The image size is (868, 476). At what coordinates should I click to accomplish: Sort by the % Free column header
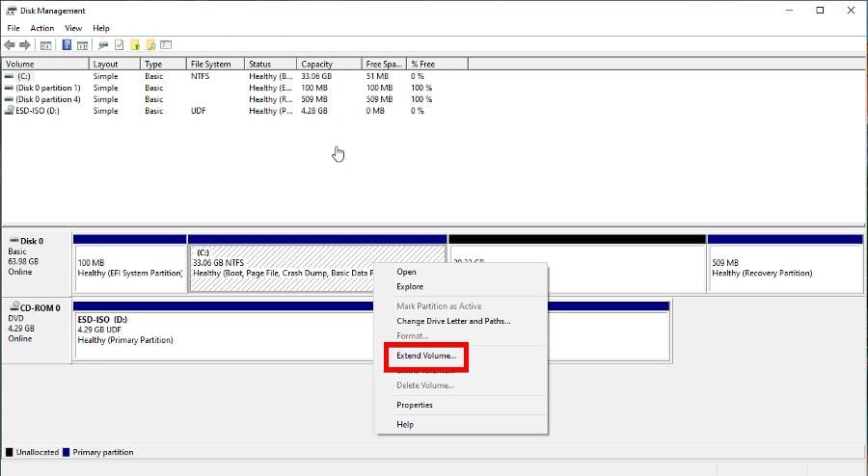point(437,65)
